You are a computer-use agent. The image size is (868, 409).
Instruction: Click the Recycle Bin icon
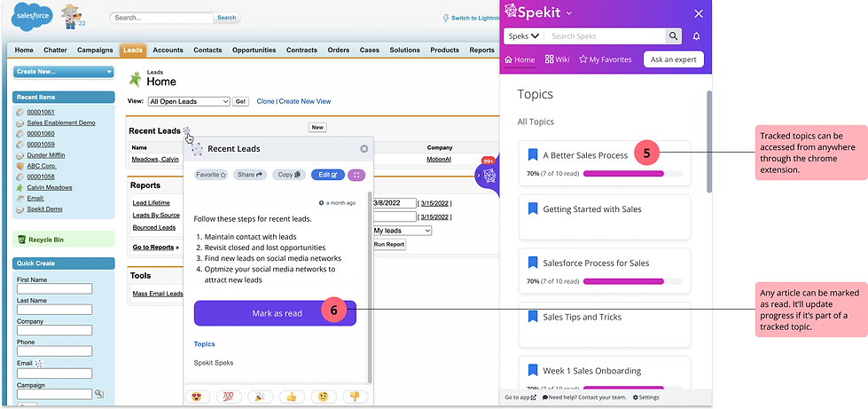click(21, 240)
